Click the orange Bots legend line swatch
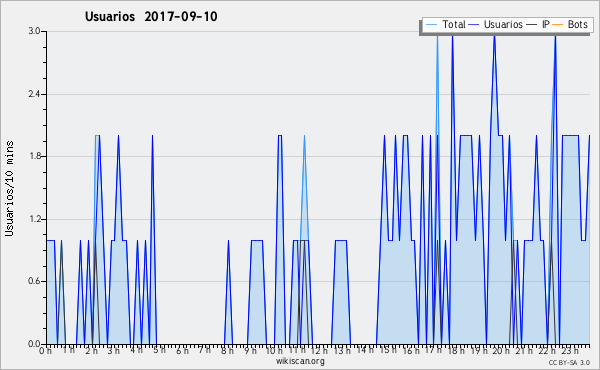The width and height of the screenshot is (600, 370). [x=558, y=25]
